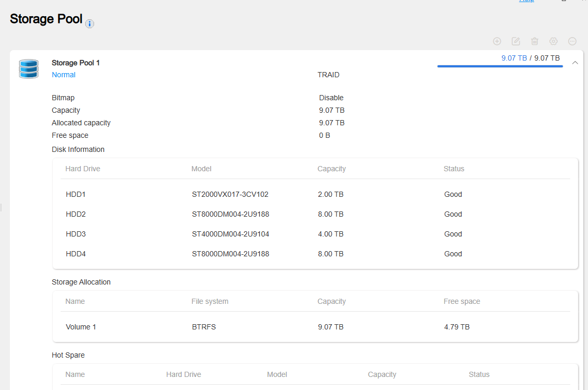
Task: Click the Free space column header
Action: coord(462,302)
